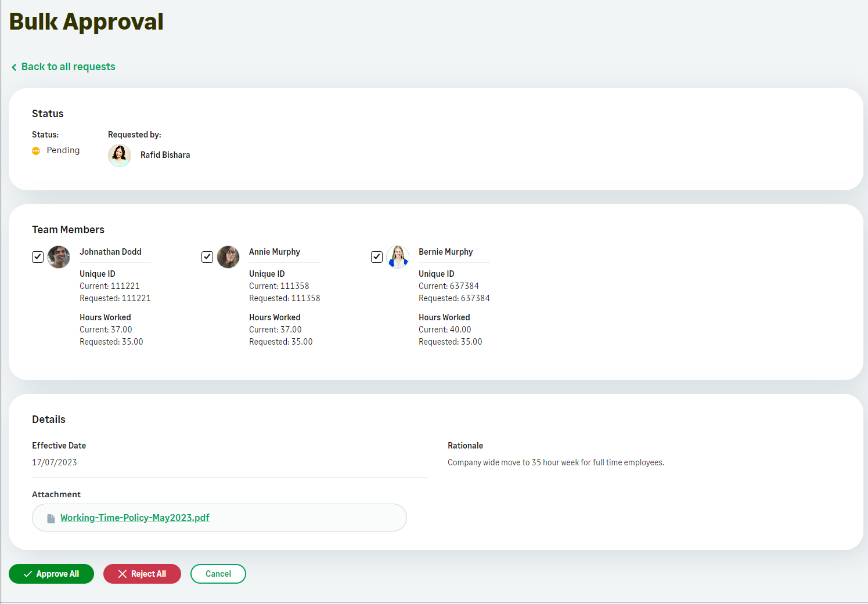
Task: Click the Bernie Murphy name label
Action: 445,252
